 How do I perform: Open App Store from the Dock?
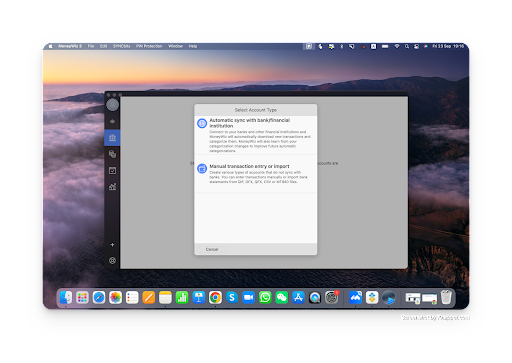pos(298,297)
